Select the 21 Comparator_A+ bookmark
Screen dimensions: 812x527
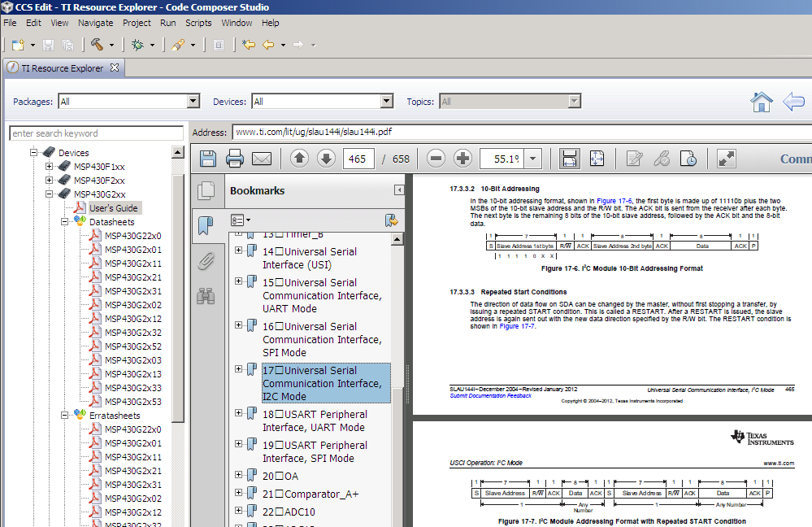point(310,494)
